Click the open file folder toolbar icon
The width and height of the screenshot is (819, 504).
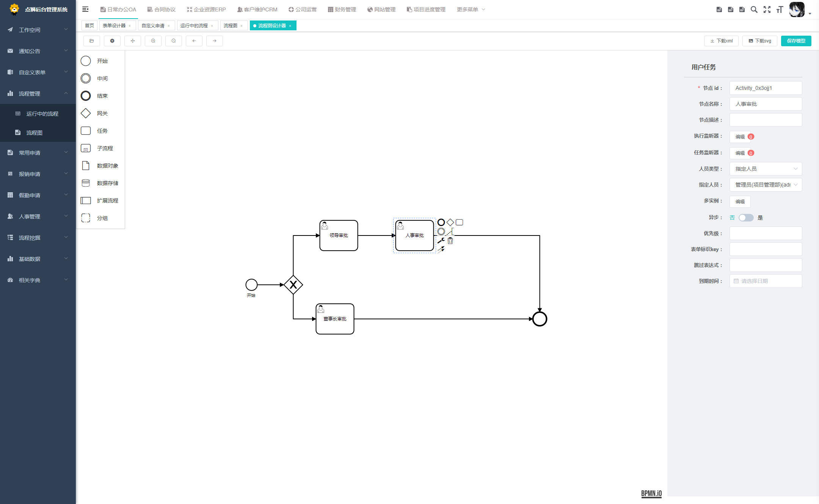click(x=92, y=41)
